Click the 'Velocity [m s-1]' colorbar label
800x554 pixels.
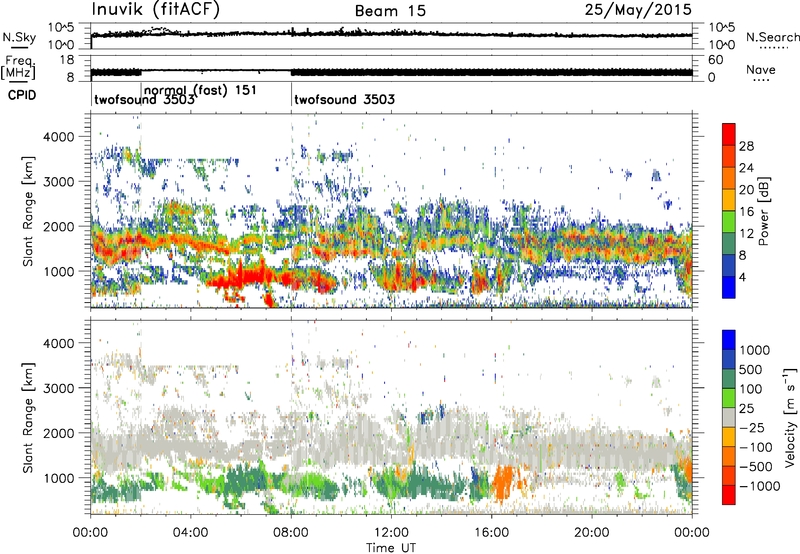[x=790, y=417]
